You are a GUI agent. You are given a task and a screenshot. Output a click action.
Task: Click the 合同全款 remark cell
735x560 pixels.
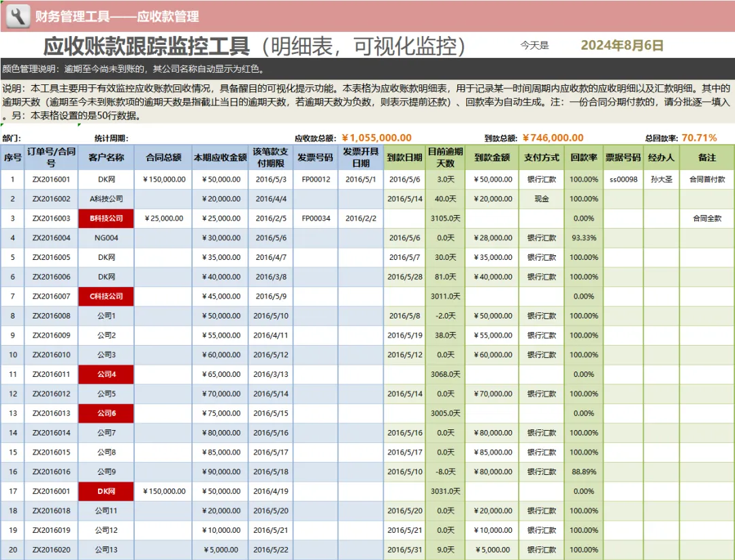(x=707, y=218)
